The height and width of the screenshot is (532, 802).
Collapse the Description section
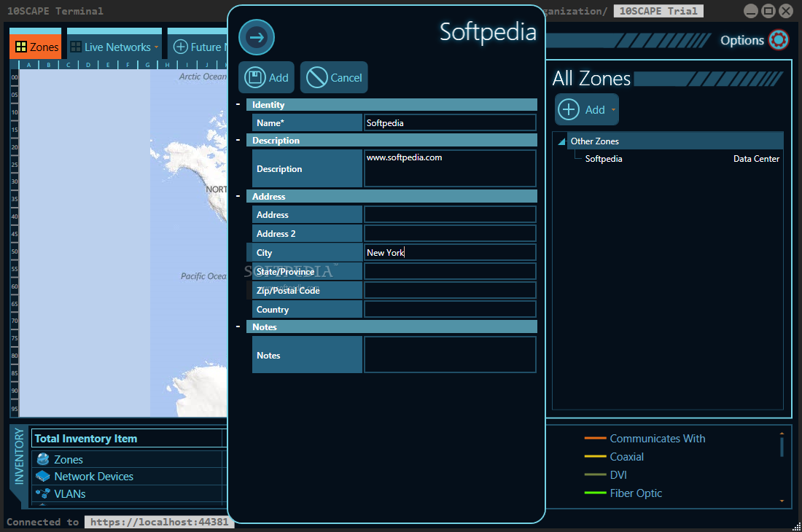pos(238,140)
